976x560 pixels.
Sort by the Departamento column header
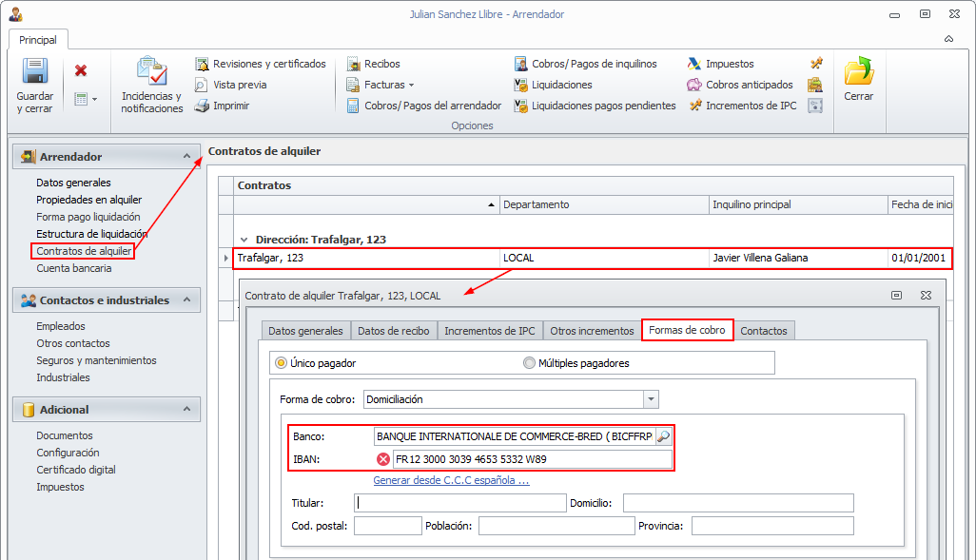pyautogui.click(x=604, y=204)
